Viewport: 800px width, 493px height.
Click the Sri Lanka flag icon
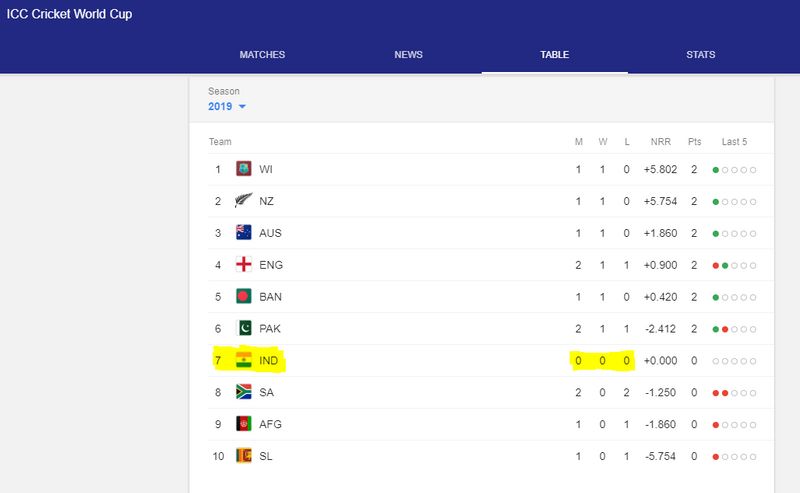[243, 456]
